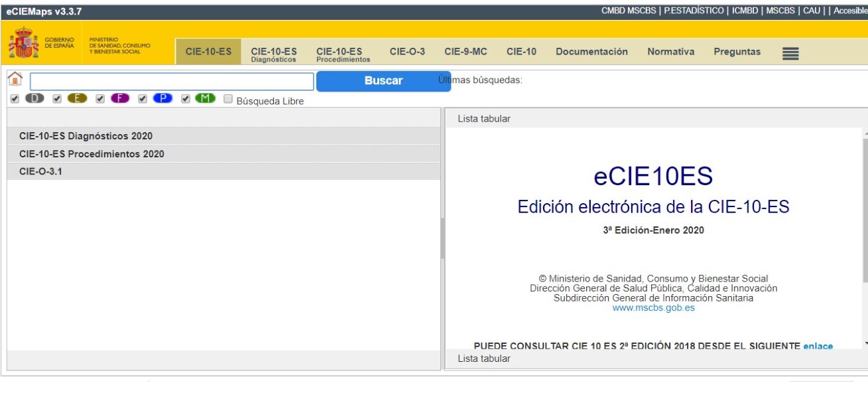The image size is (868, 399).
Task: Click 'Edición electrónica de la CIE-10-ES' heading
Action: (x=653, y=207)
